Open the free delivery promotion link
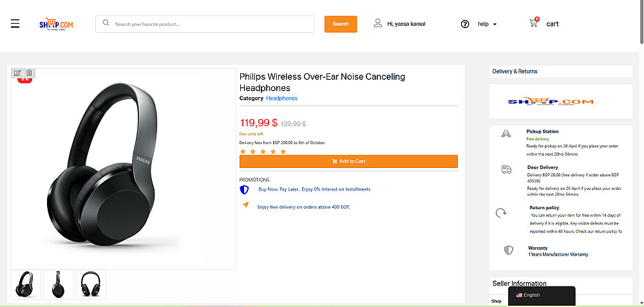 pyautogui.click(x=303, y=207)
